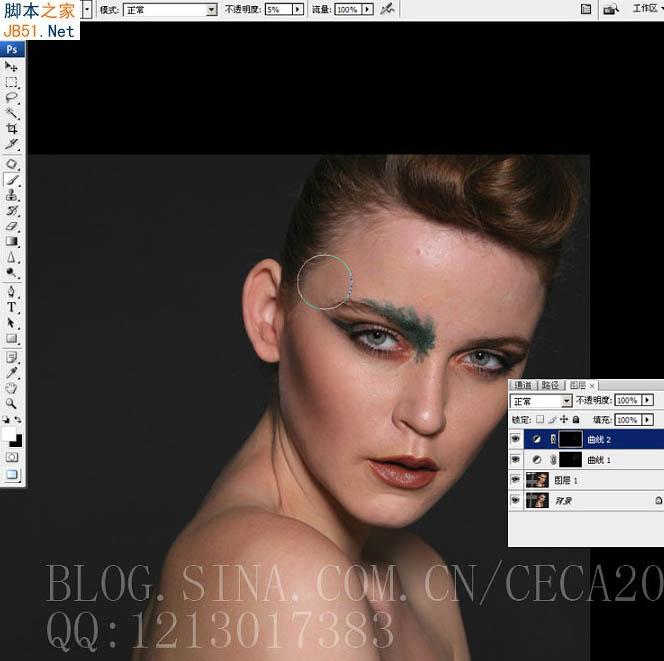Select the Notes tool
This screenshot has width=664, height=661.
(11, 357)
